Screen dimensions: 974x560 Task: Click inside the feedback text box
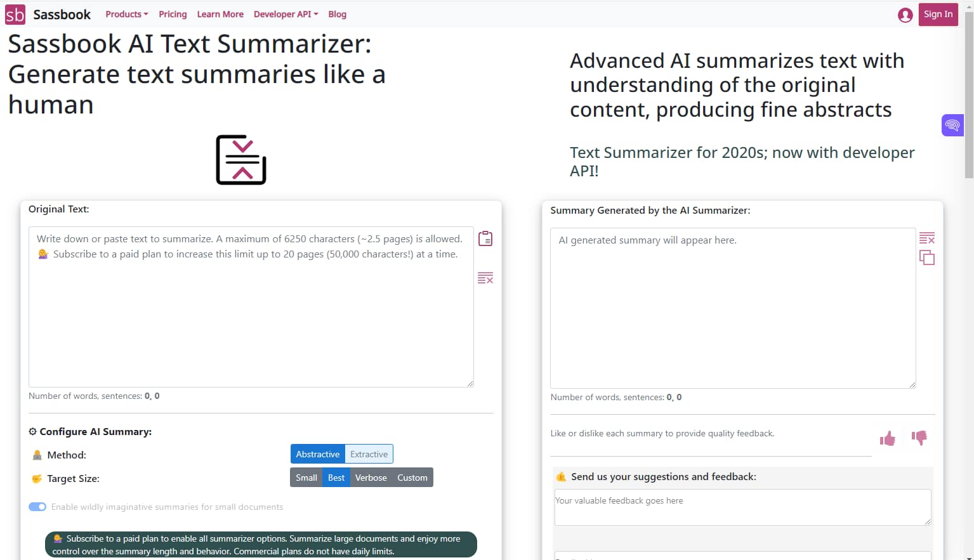[x=741, y=507]
